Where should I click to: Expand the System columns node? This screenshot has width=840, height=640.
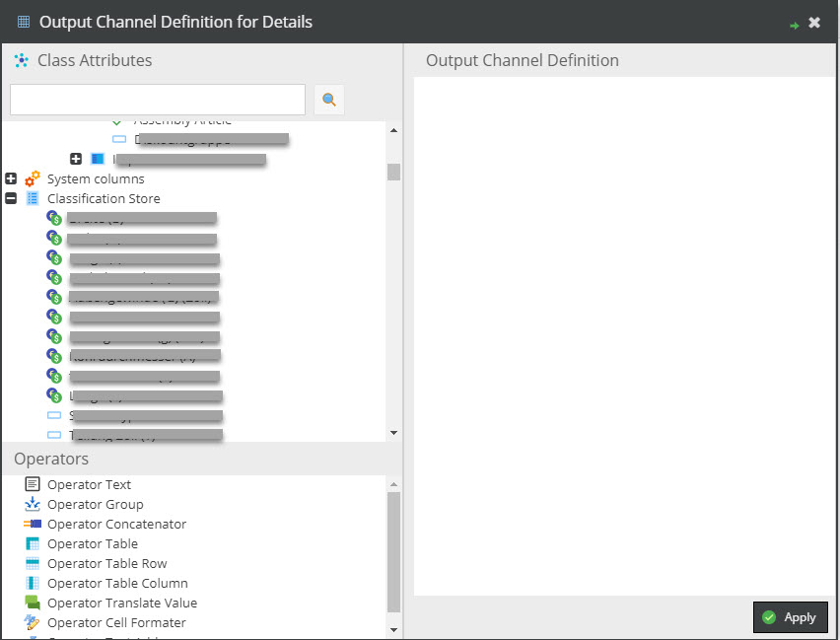[x=11, y=178]
